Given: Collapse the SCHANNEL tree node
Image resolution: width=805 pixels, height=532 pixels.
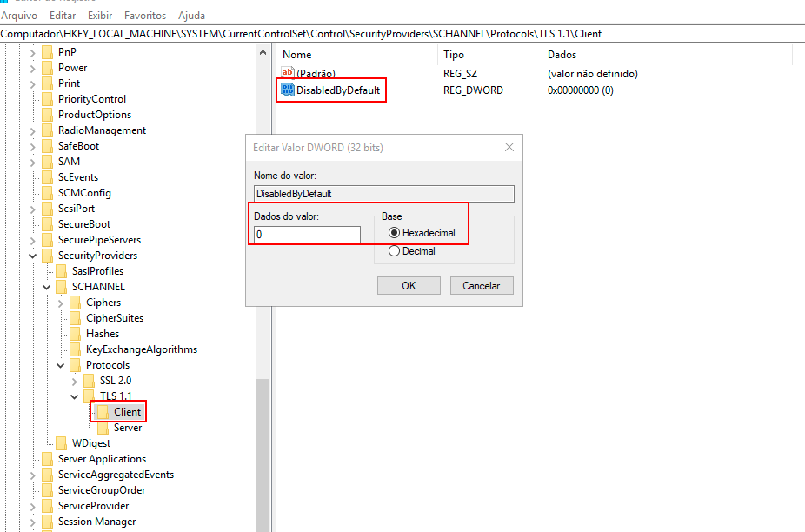Looking at the screenshot, I should [x=47, y=287].
